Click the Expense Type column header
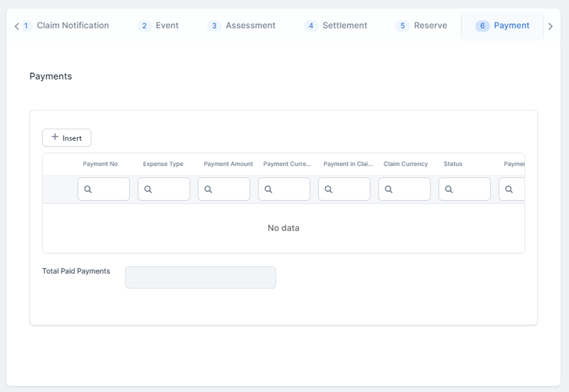569x392 pixels. 163,164
